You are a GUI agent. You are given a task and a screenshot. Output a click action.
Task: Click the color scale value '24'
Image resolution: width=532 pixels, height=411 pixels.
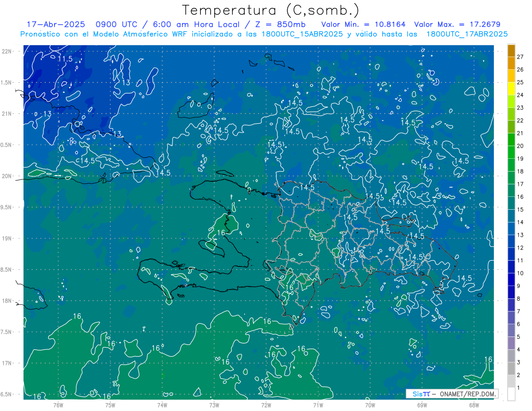coord(521,95)
